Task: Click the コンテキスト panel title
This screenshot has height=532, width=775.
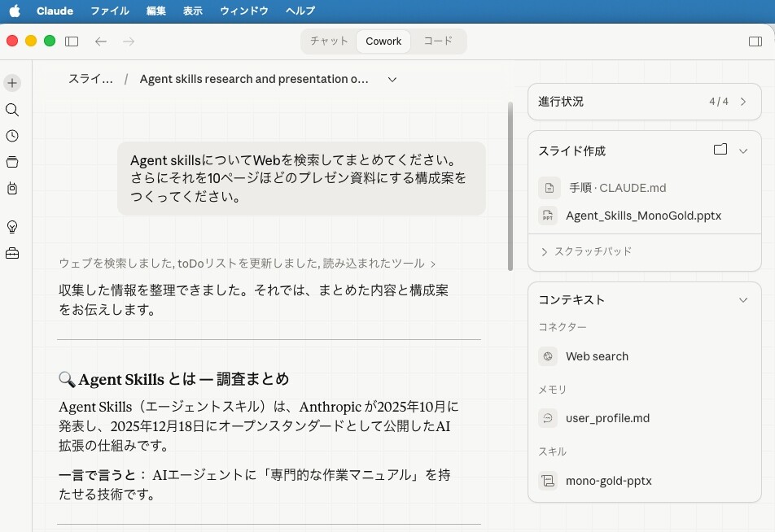Action: [x=571, y=300]
